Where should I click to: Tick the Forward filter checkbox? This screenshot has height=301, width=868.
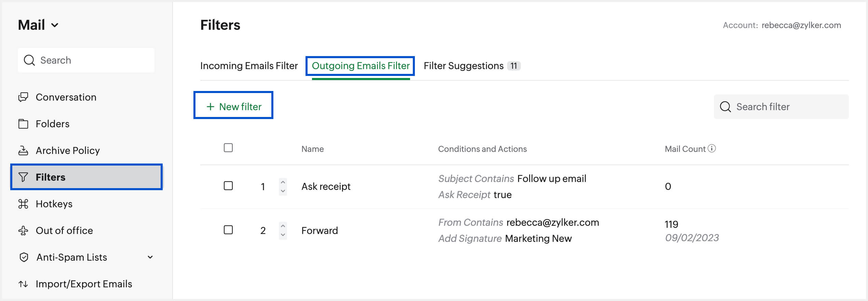pyautogui.click(x=228, y=230)
